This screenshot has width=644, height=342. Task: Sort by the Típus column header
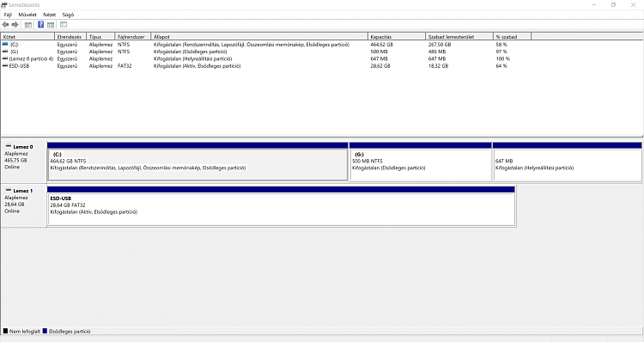[100, 37]
